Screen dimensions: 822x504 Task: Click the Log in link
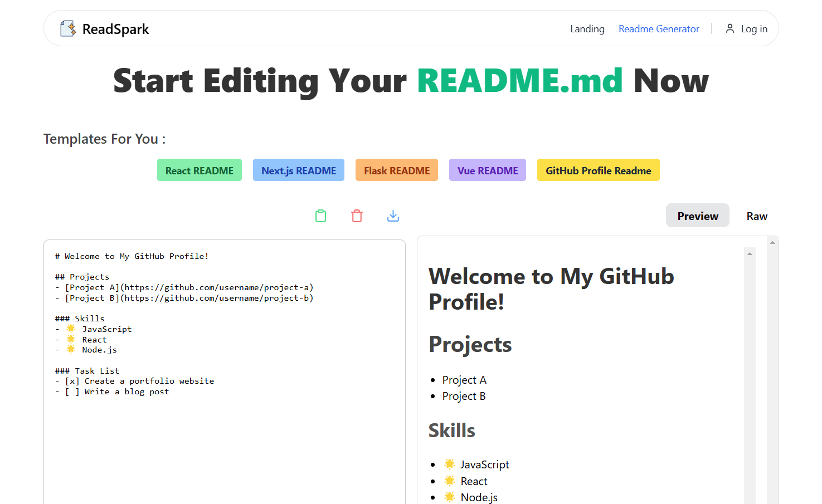pyautogui.click(x=754, y=29)
